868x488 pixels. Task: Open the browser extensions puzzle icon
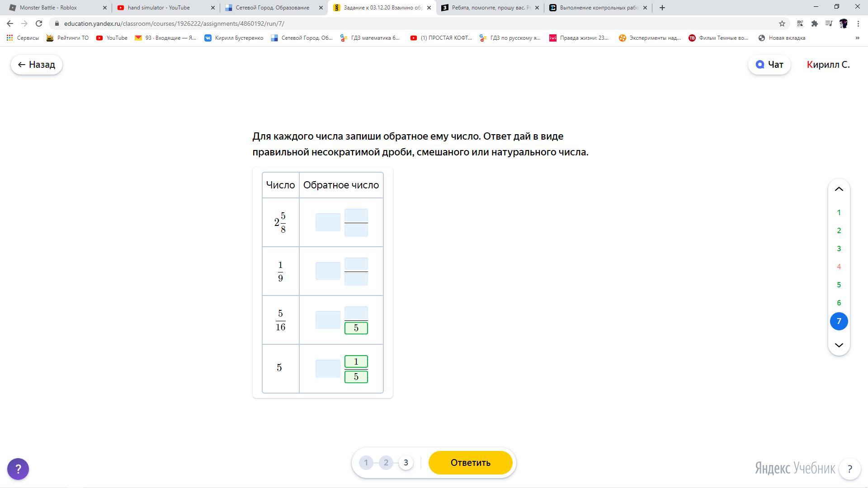coord(814,23)
